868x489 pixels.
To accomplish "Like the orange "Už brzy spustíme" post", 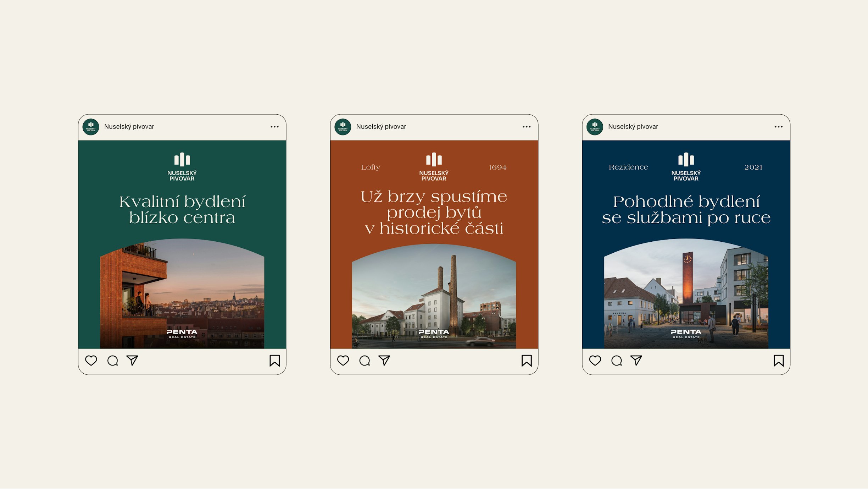I will pos(343,361).
